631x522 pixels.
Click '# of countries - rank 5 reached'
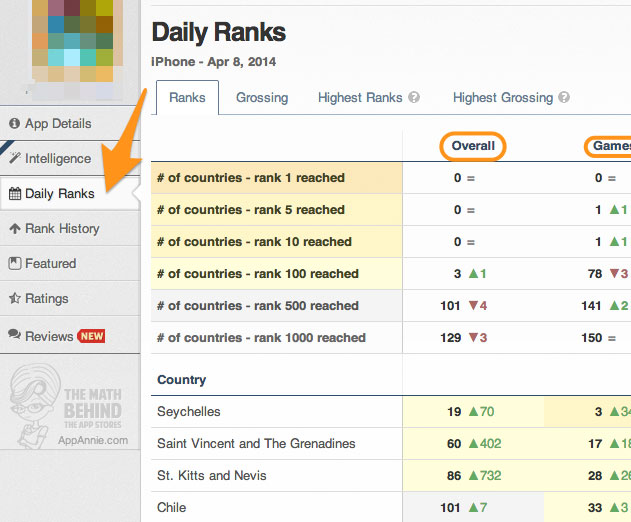(x=251, y=210)
